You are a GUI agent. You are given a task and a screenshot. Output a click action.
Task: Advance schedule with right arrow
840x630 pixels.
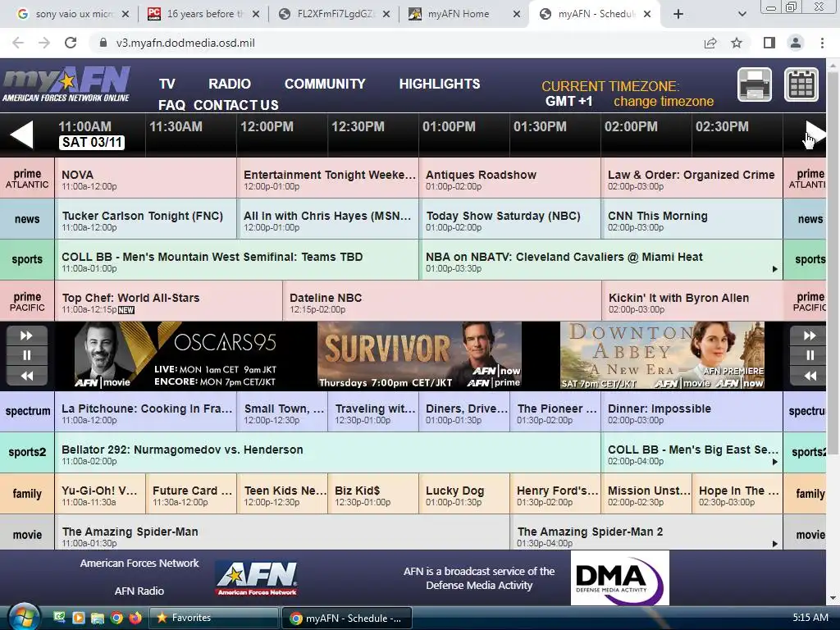click(x=815, y=135)
